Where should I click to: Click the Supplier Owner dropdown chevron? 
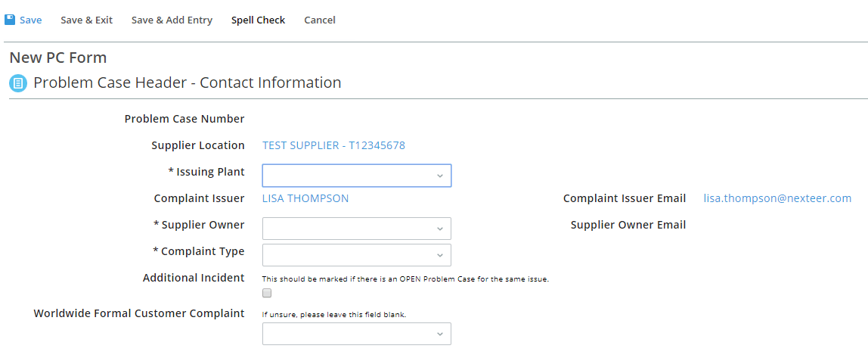click(x=440, y=229)
